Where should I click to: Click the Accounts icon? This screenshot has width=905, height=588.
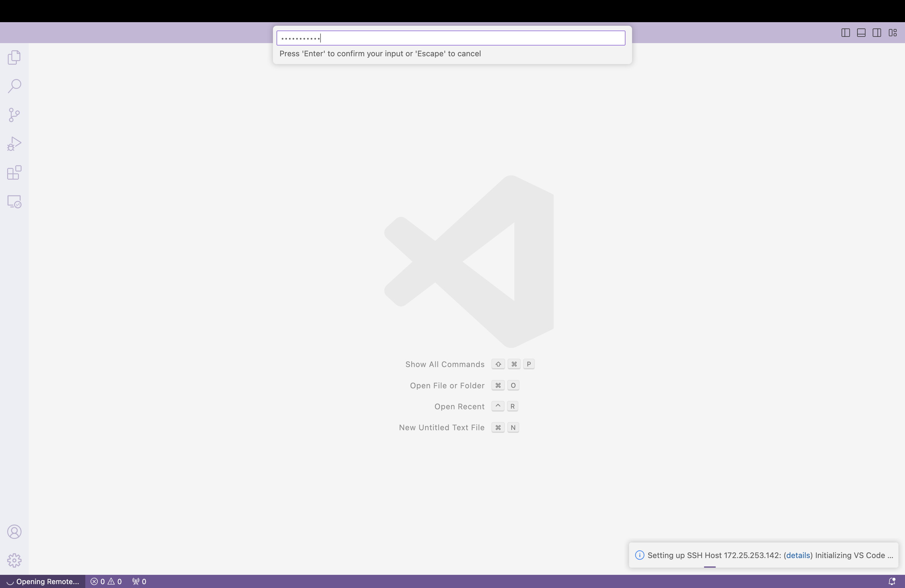14,532
